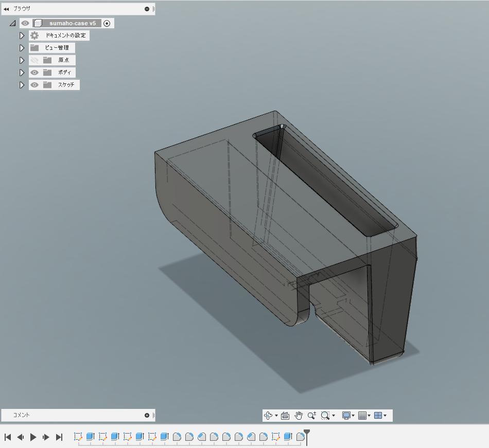
Task: Select the ボディ label
Action: pos(64,73)
